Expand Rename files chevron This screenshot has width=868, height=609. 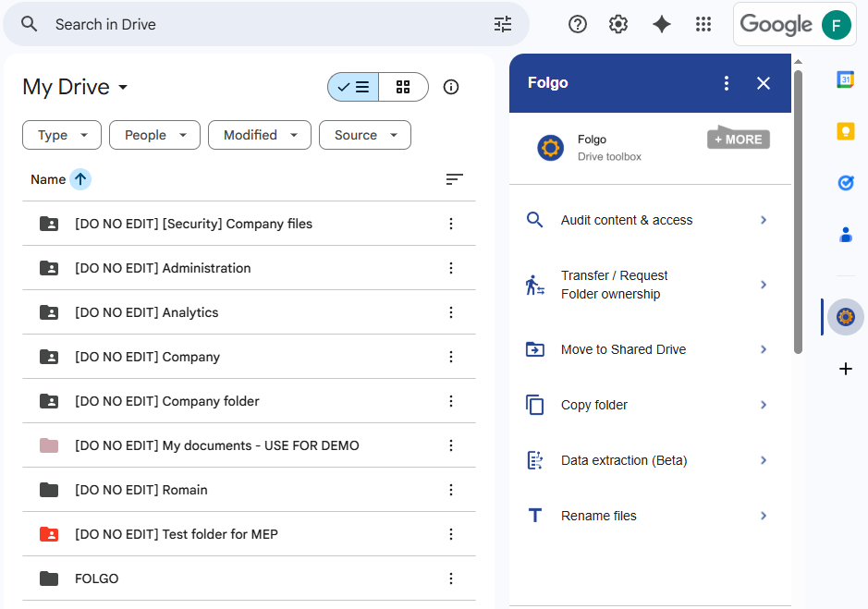pos(764,516)
